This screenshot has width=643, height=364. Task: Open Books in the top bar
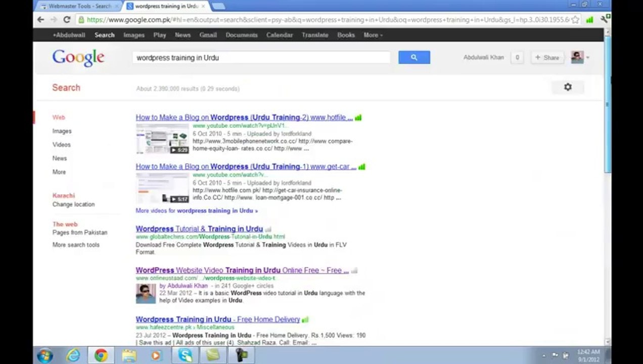click(x=346, y=35)
